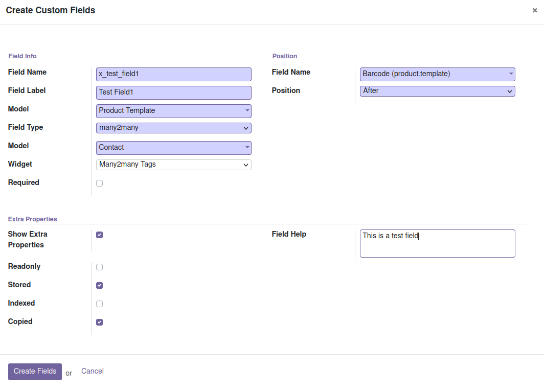
Task: Expand the Contact model dropdown
Action: [174, 148]
